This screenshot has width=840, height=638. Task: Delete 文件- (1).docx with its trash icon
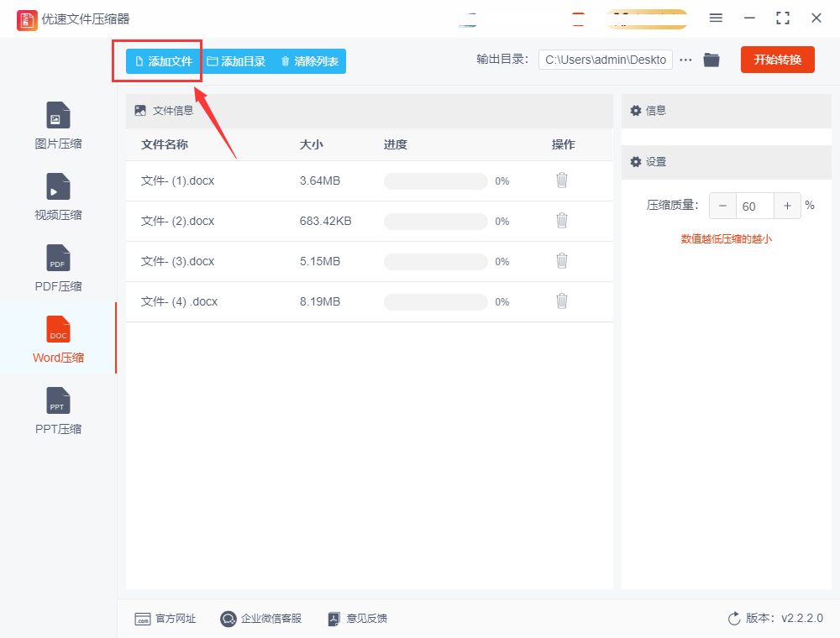click(x=561, y=180)
